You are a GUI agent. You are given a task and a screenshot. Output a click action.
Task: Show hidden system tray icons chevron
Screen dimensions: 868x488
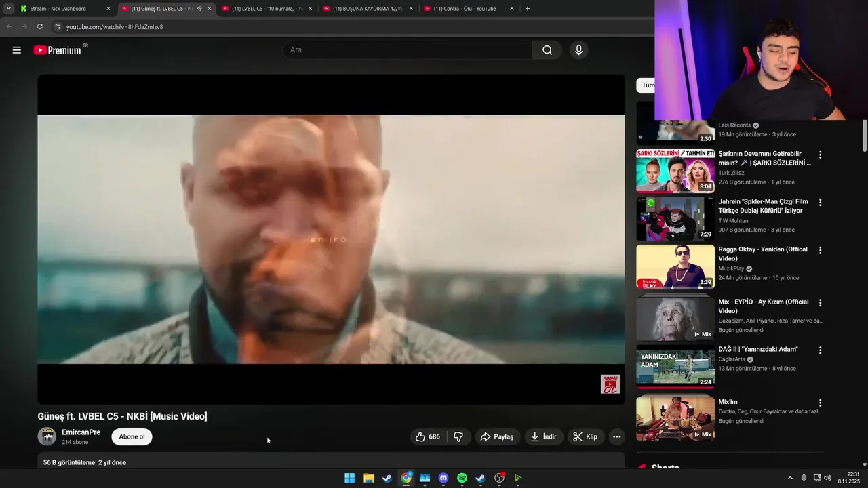pos(790,478)
